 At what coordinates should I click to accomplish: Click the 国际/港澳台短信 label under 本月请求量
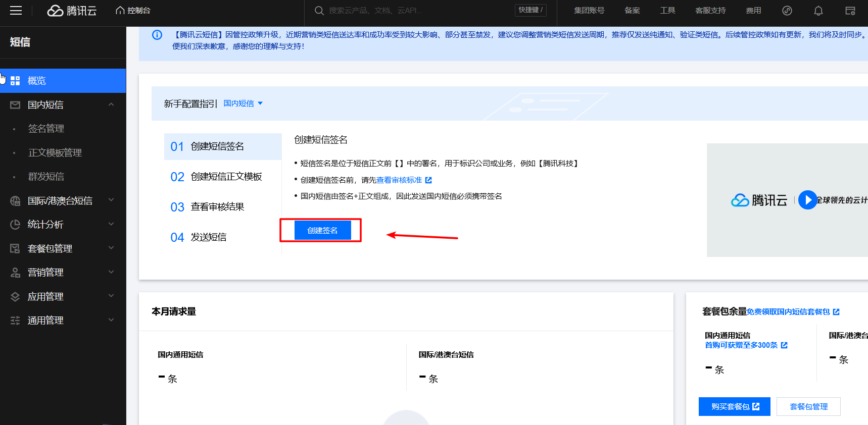click(x=446, y=355)
